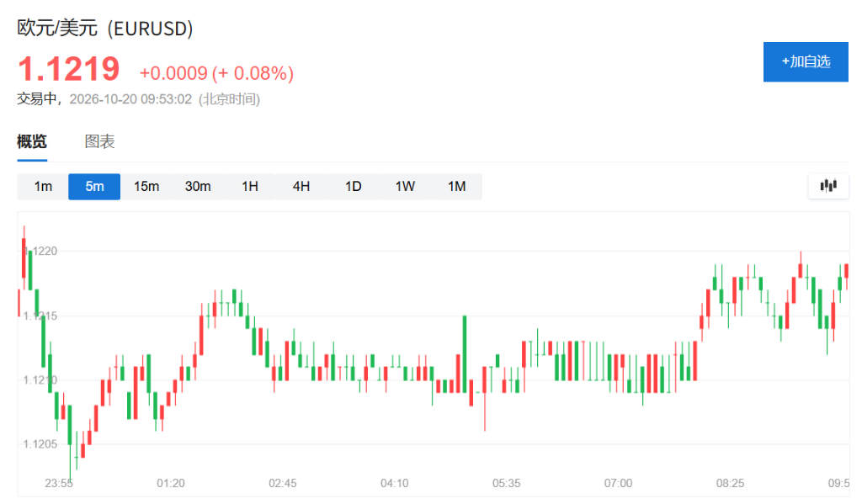This screenshot has height=504, width=862.
Task: Click the change value +0.0009 (+ 0.08%)
Action: point(216,73)
